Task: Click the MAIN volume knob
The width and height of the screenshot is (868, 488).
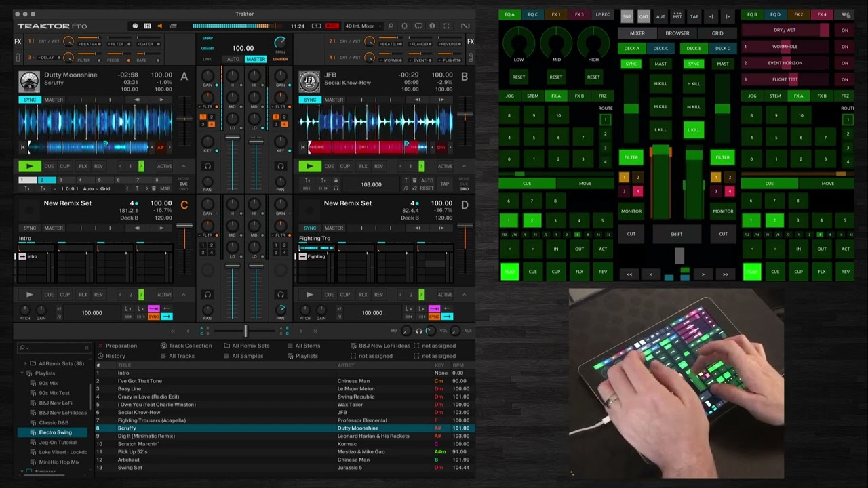Action: (x=280, y=43)
